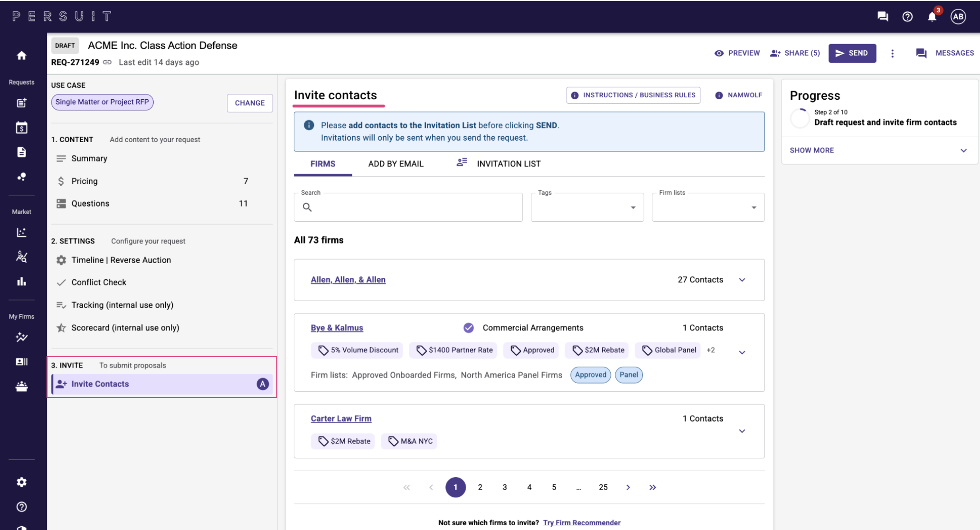
Task: Open Allen, Allen, & Allen firm link
Action: [348, 280]
